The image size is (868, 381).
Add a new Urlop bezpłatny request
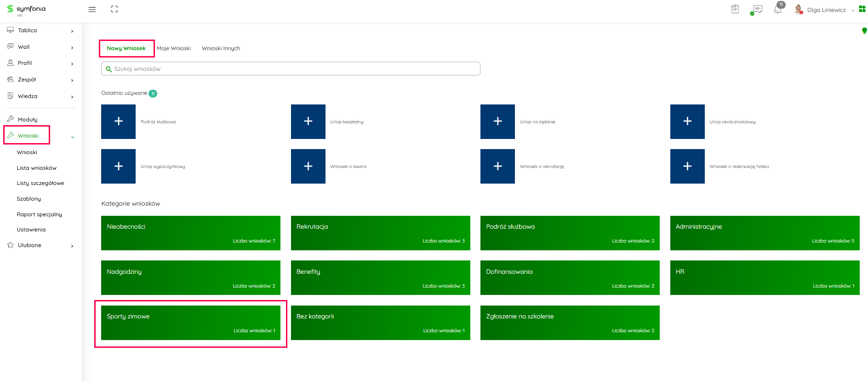coord(308,121)
